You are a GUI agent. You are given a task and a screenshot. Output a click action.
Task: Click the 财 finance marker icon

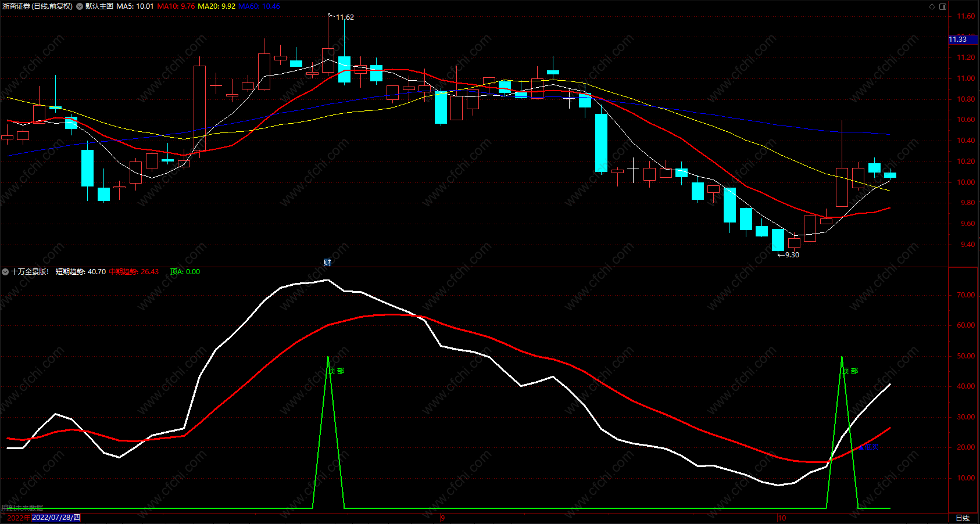tap(327, 263)
